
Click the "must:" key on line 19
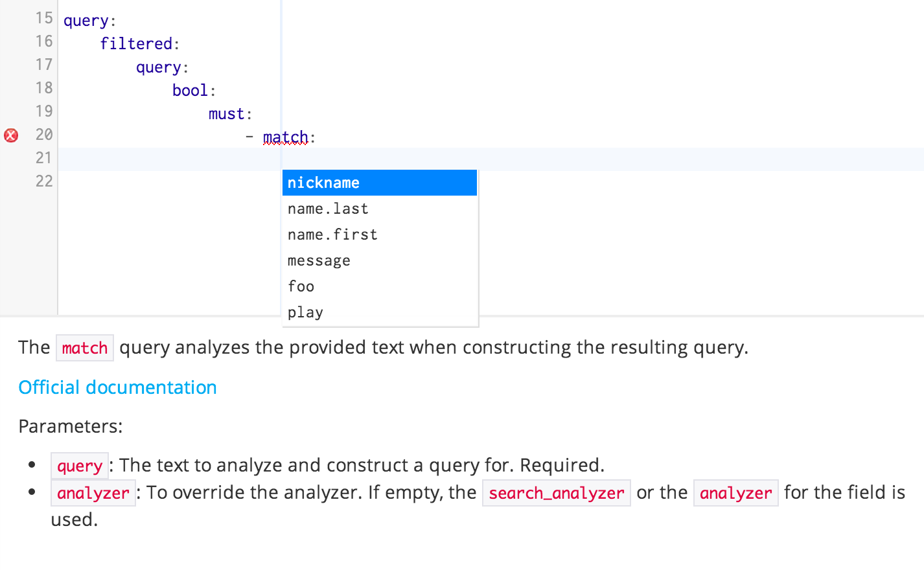pyautogui.click(x=228, y=113)
